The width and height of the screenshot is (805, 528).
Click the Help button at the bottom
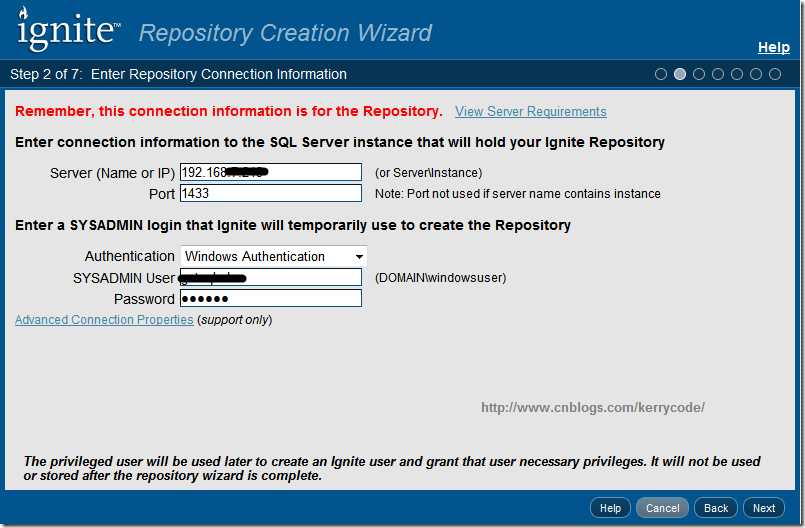coord(610,508)
